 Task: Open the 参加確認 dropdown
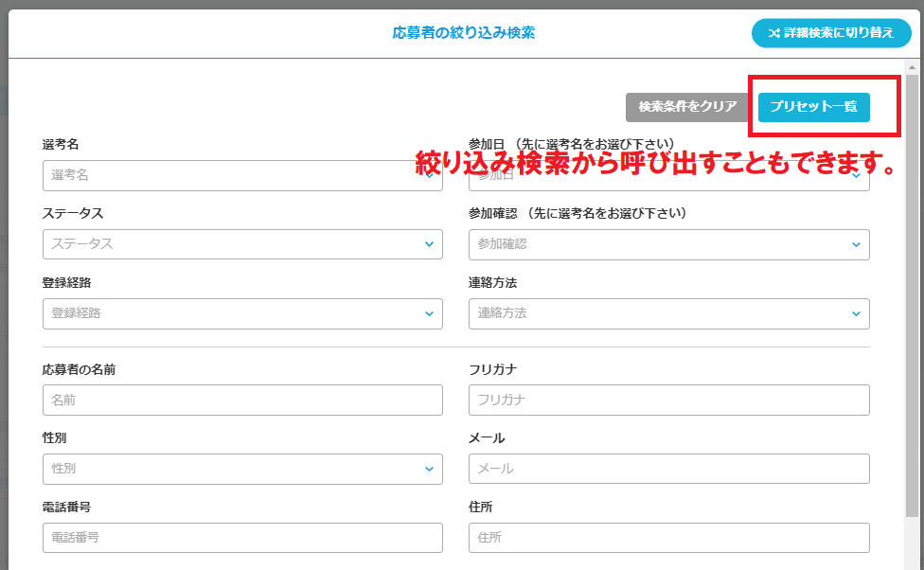[x=668, y=244]
